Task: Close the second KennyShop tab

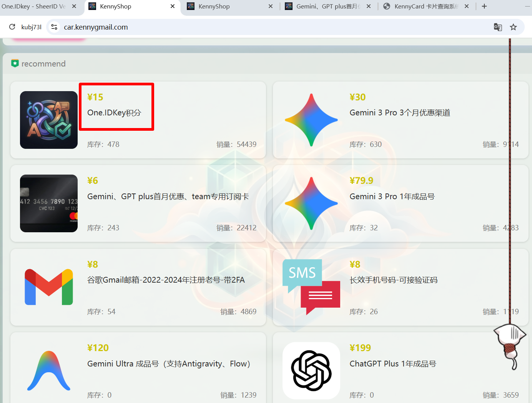Action: [271, 6]
